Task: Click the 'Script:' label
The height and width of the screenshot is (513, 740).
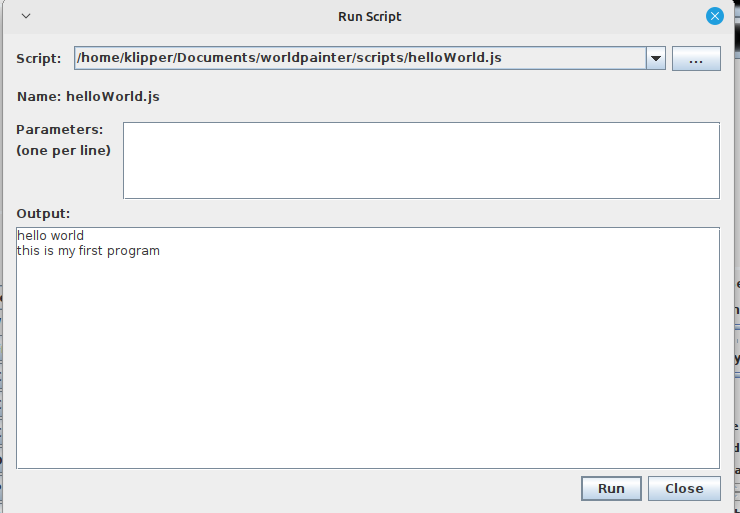Action: pos(39,58)
